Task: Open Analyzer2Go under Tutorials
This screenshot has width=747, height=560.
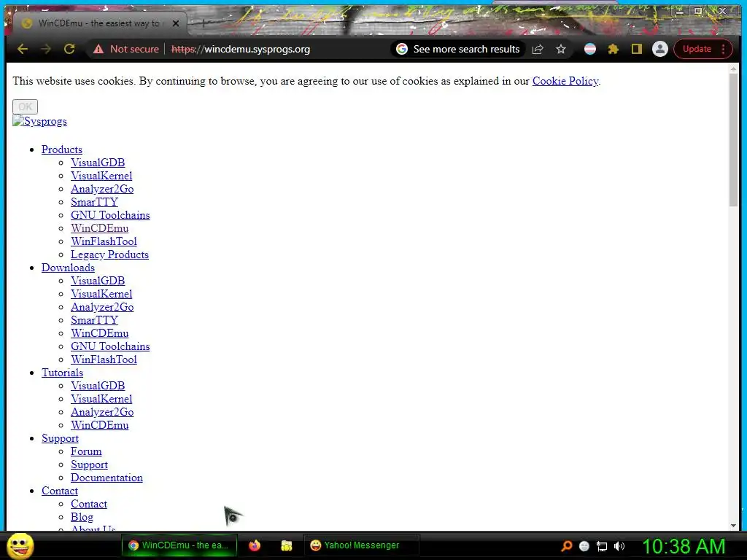Action: (102, 413)
